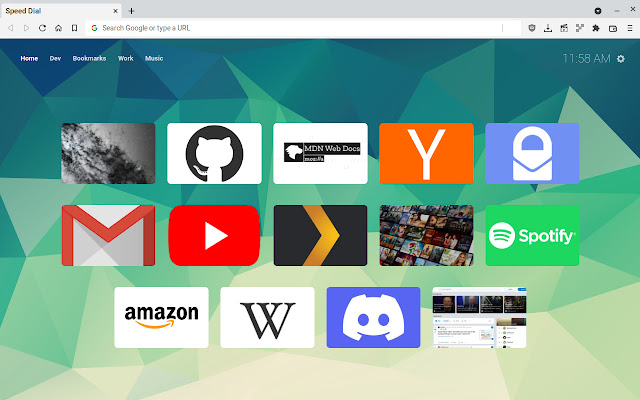Focus the Search Google or type a URL field
640x400 pixels.
(x=303, y=28)
